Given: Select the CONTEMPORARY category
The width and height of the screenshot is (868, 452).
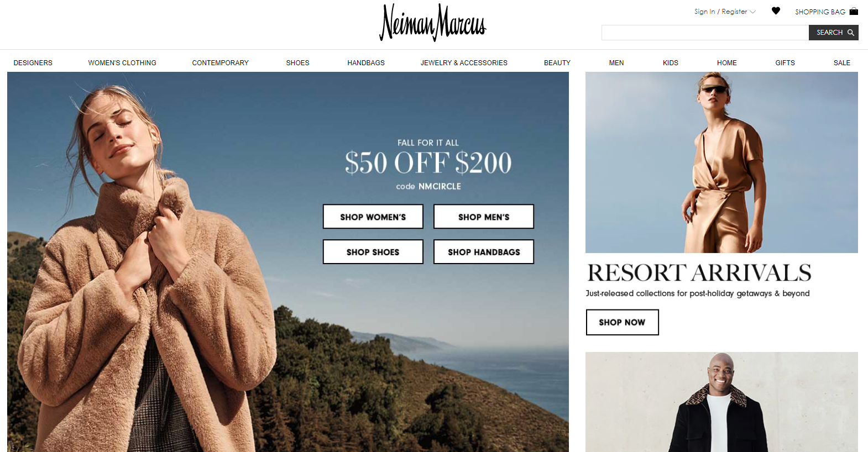Looking at the screenshot, I should coord(221,63).
